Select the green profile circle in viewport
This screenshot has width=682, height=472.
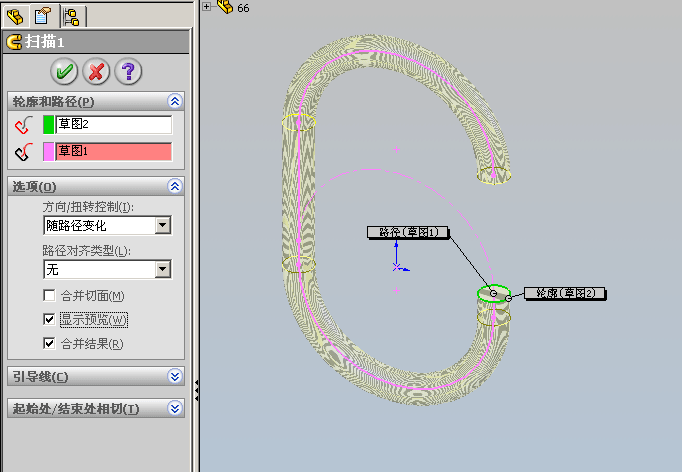(493, 294)
